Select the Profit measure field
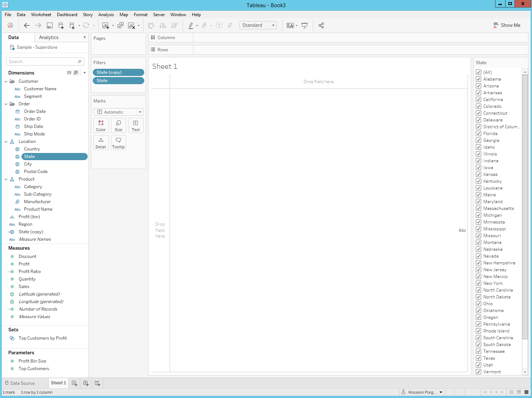This screenshot has height=398, width=532. coord(24,264)
